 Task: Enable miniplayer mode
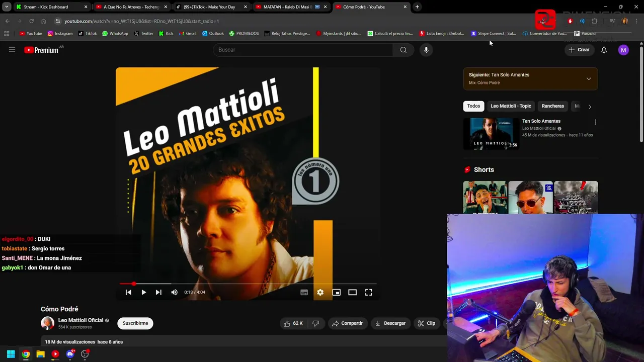point(336,292)
